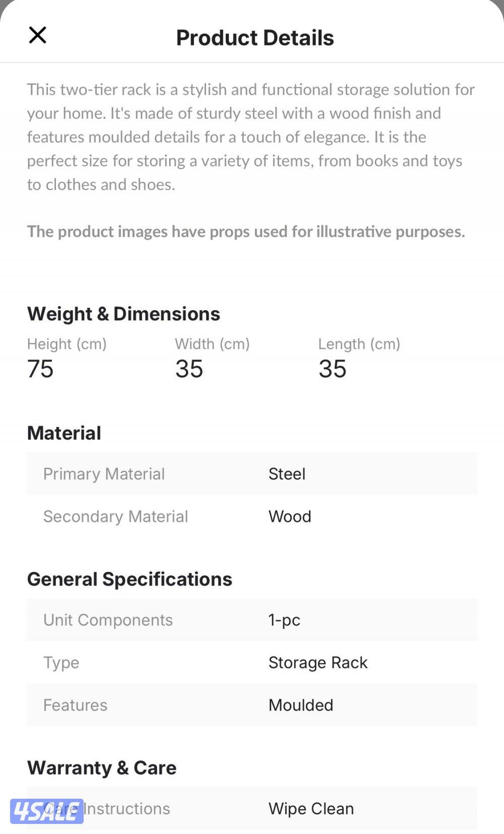The height and width of the screenshot is (834, 504).
Task: Tap the Length (cm) label
Action: (x=359, y=344)
